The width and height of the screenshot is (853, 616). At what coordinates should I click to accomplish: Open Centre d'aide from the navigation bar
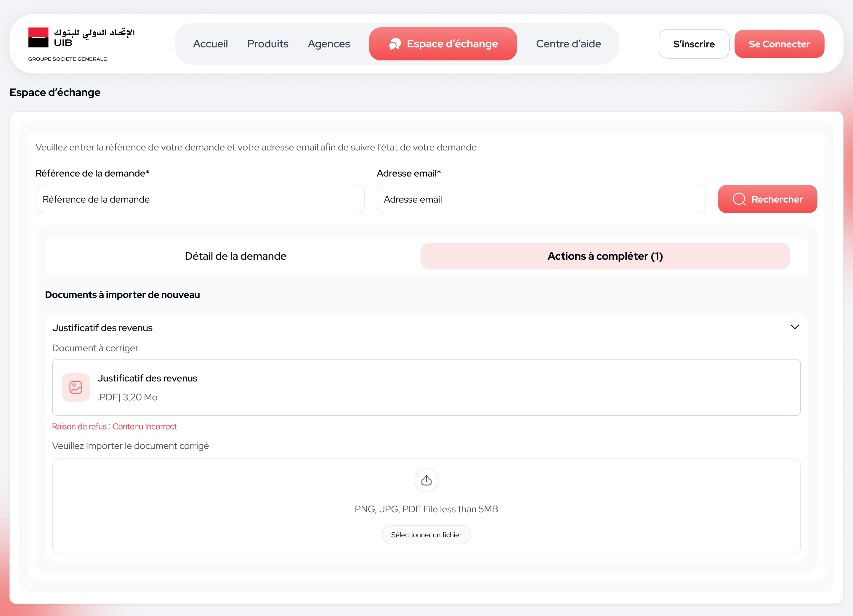click(568, 44)
